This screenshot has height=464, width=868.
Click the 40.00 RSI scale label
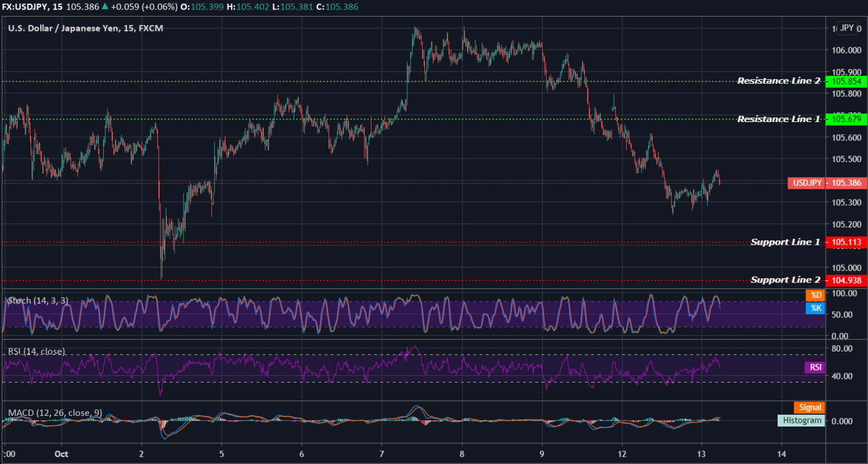[842, 376]
